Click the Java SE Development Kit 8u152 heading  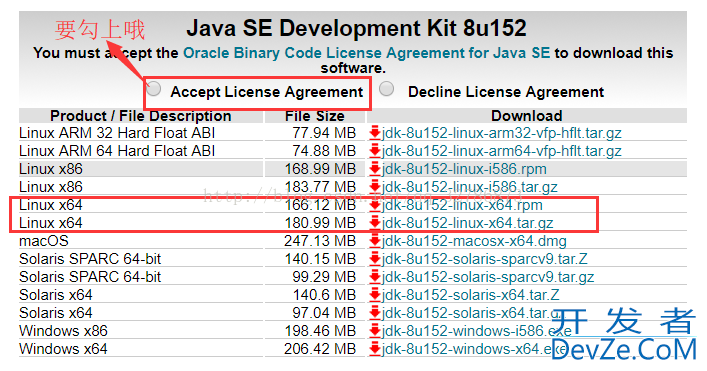356,28
